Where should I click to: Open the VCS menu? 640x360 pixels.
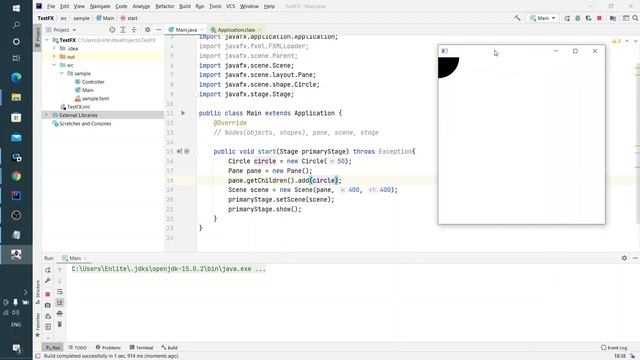click(x=230, y=6)
